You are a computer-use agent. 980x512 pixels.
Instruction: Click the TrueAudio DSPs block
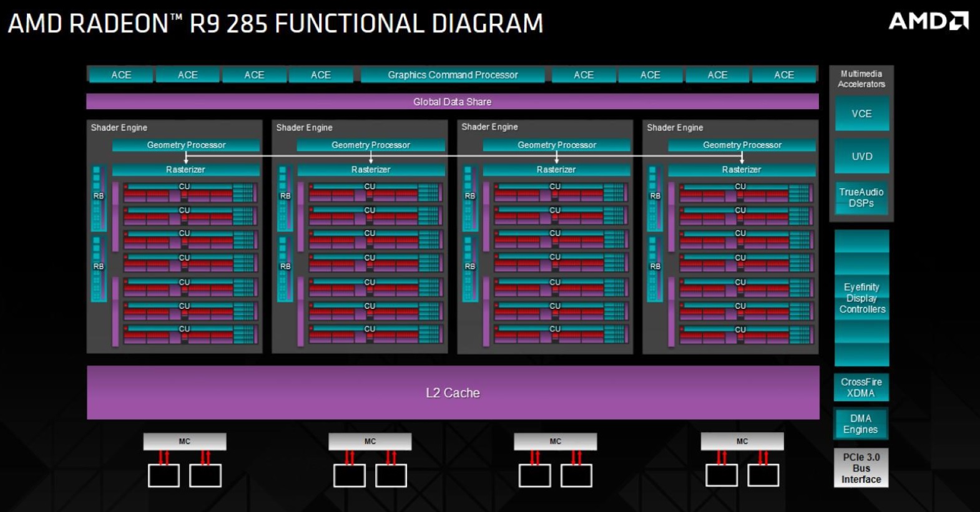[x=861, y=198]
